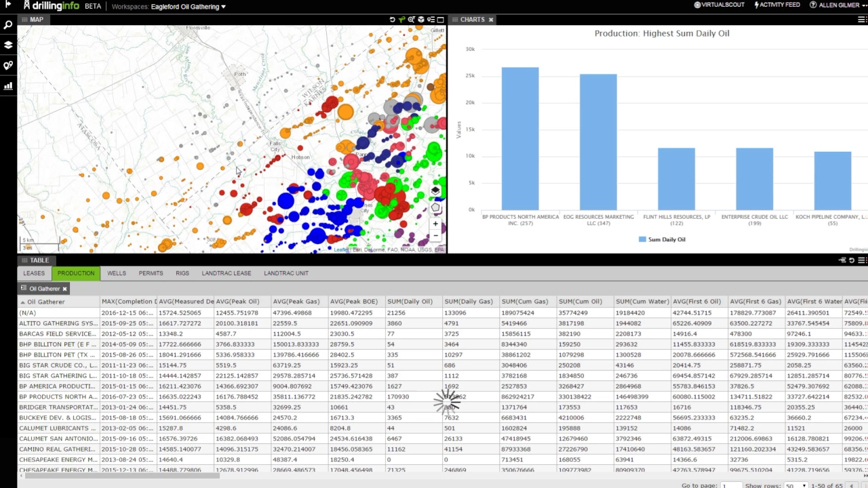Open the map basemap layers control

point(435,192)
